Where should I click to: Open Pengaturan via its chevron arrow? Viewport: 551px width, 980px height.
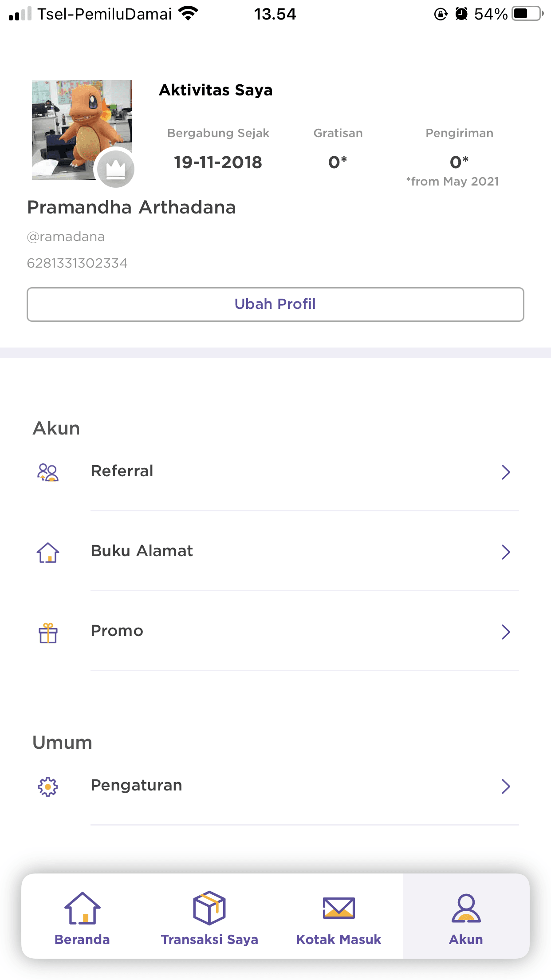click(506, 786)
